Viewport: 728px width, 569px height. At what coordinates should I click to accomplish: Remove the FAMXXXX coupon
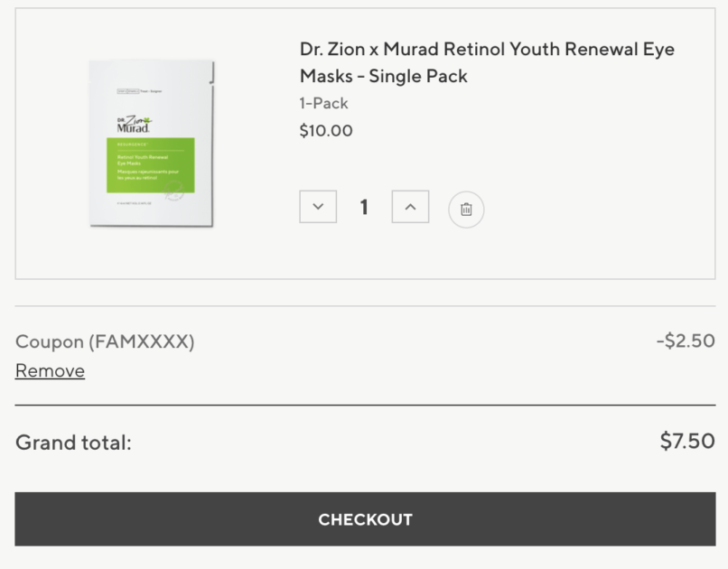tap(50, 371)
